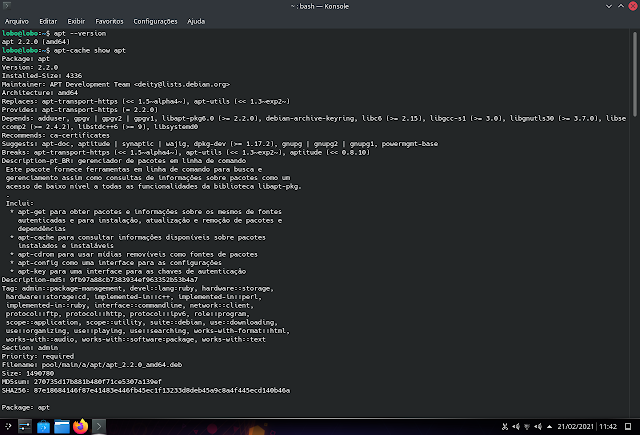
Task: Click the 'Priority: required' line
Action: 38,356
